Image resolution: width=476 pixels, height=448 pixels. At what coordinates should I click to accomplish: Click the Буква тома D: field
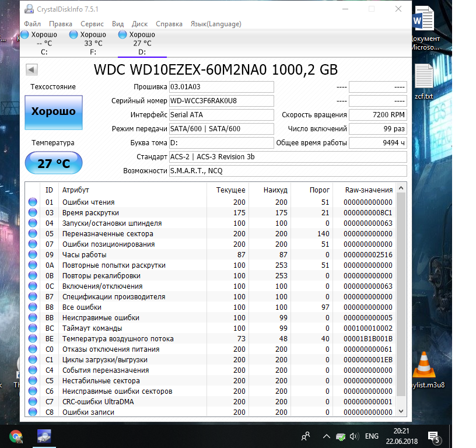click(x=221, y=143)
